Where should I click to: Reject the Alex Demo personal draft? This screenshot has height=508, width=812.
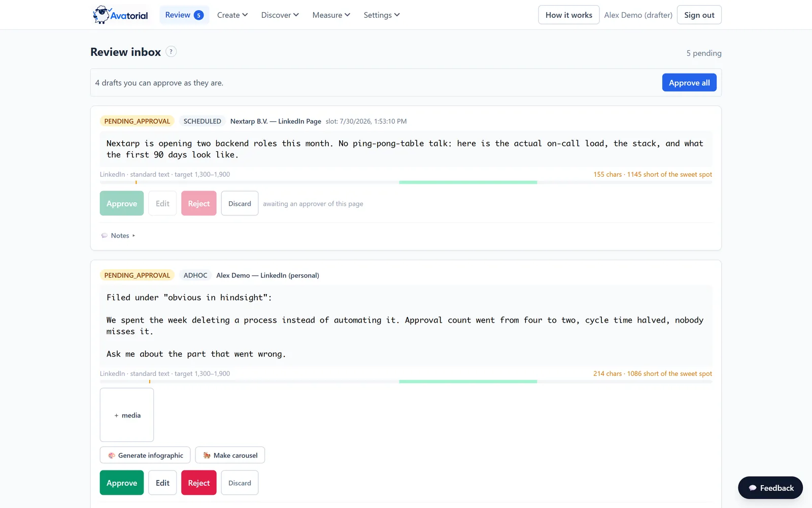[199, 483]
